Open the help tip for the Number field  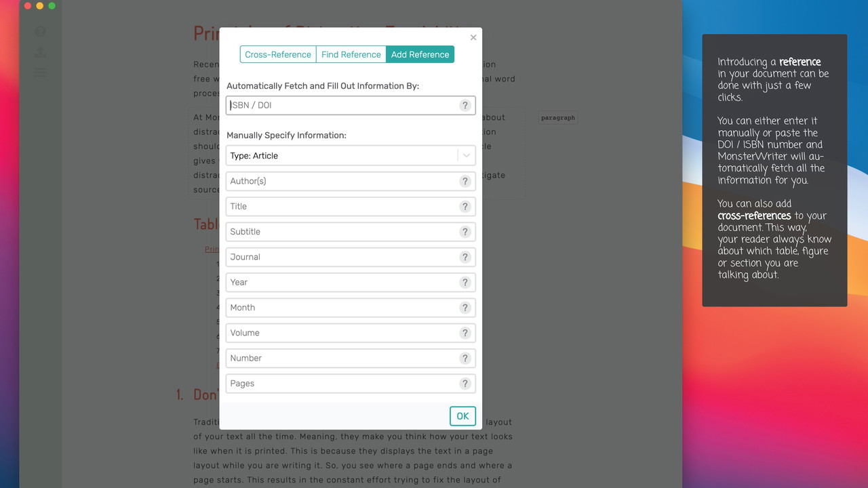[x=465, y=359]
